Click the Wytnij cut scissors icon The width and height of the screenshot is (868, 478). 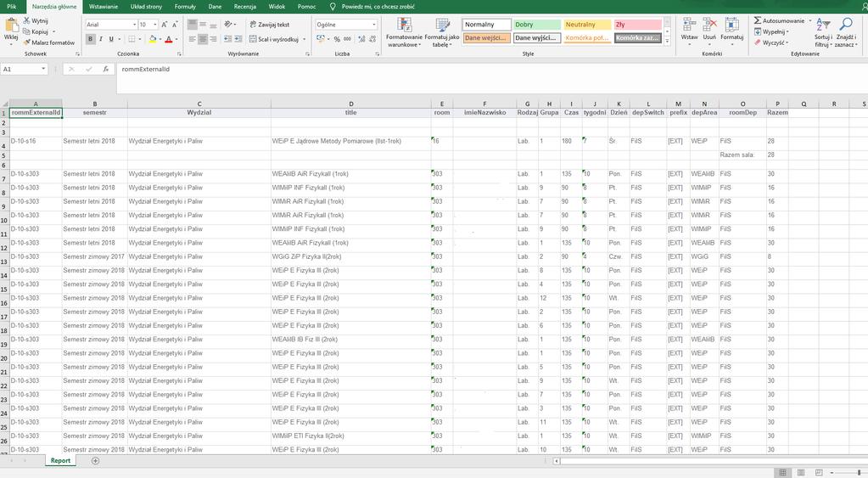pyautogui.click(x=26, y=20)
